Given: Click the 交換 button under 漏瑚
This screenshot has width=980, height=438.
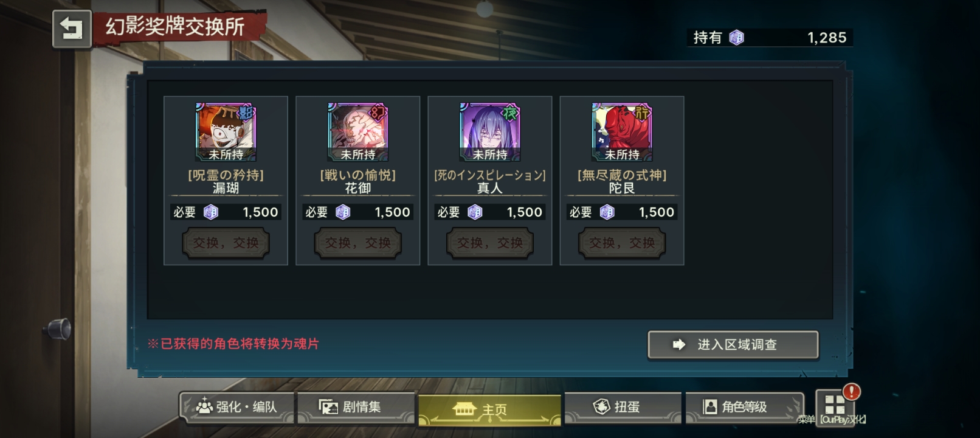Looking at the screenshot, I should 226,243.
